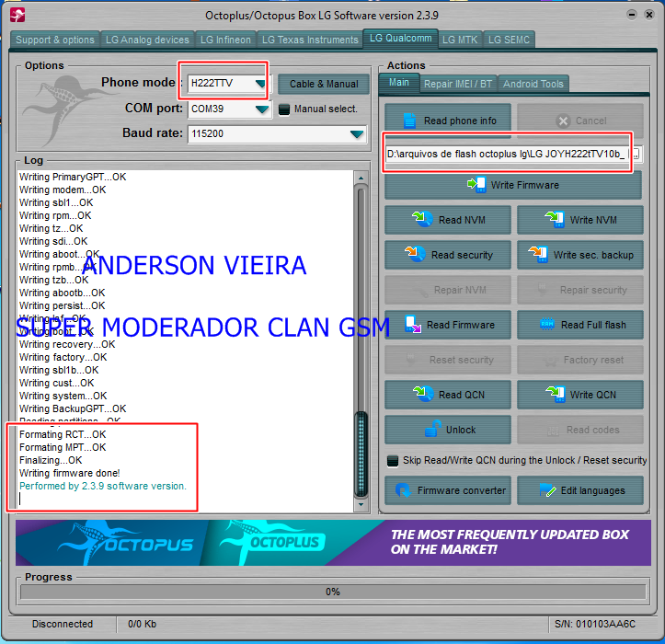Click 'Formating RCT...OK' log line

click(63, 434)
